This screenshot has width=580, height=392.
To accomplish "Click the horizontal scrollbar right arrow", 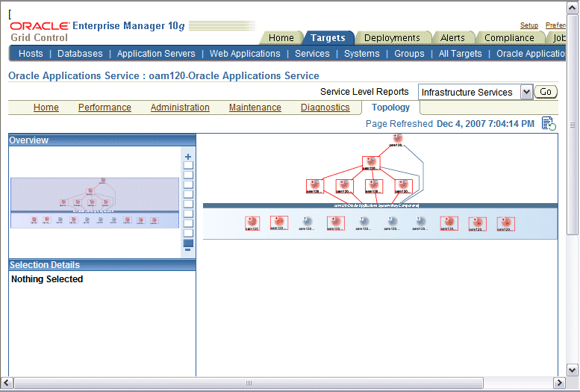I will pyautogui.click(x=559, y=382).
